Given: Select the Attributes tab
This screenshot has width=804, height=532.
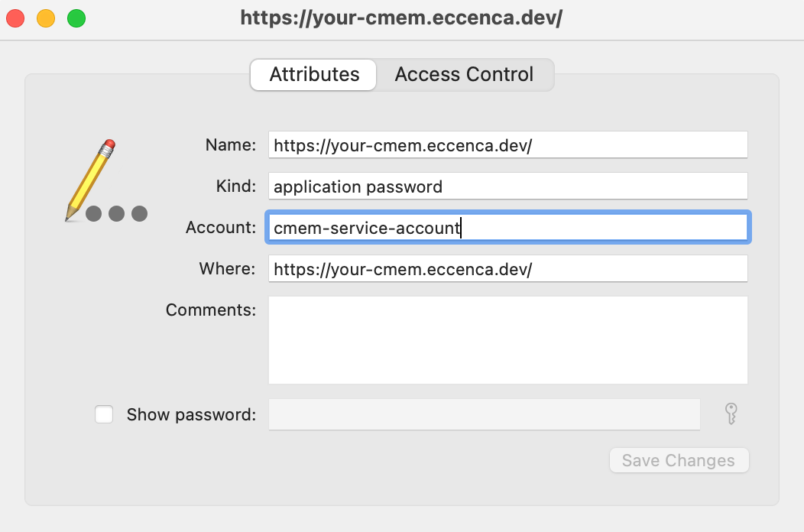Looking at the screenshot, I should (313, 74).
